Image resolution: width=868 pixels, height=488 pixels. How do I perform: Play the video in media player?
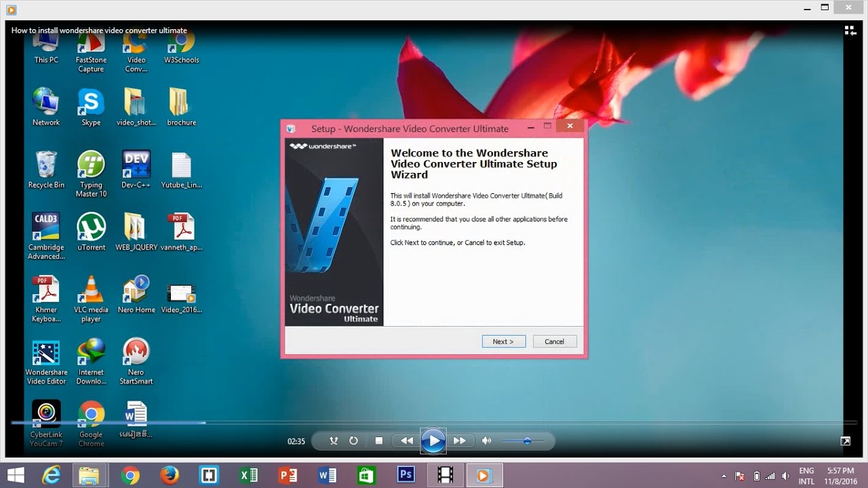433,441
